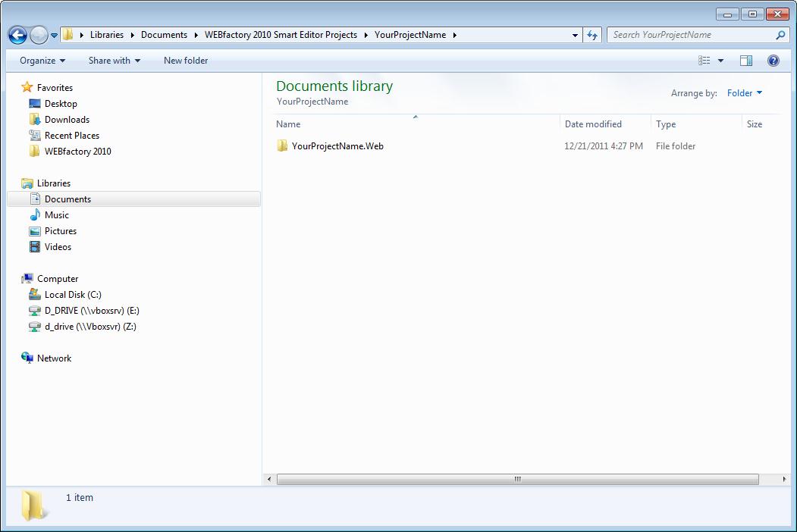Click the New folder button
Screen dimensions: 797x532
[186, 61]
